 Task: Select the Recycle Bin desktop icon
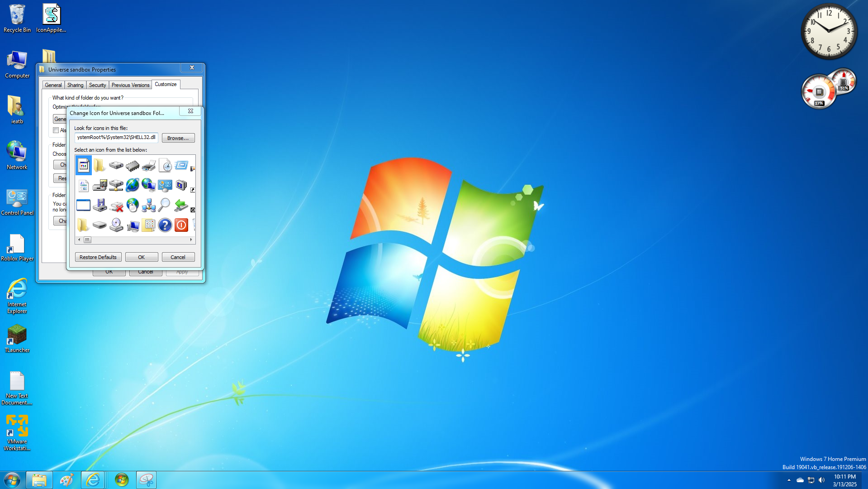[x=17, y=19]
